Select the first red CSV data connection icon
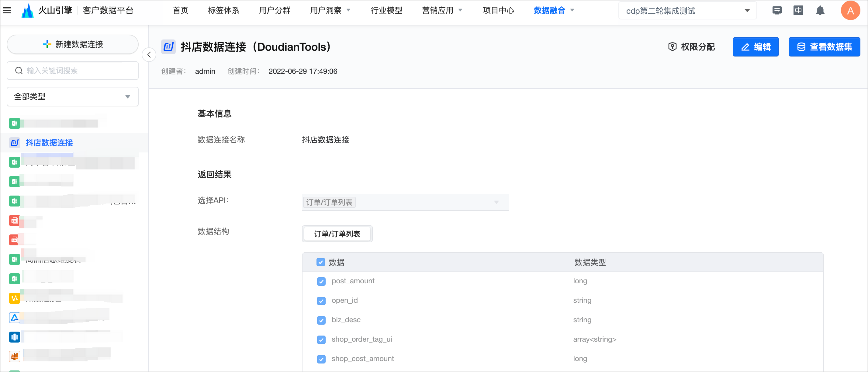The width and height of the screenshot is (868, 372). pos(15,220)
